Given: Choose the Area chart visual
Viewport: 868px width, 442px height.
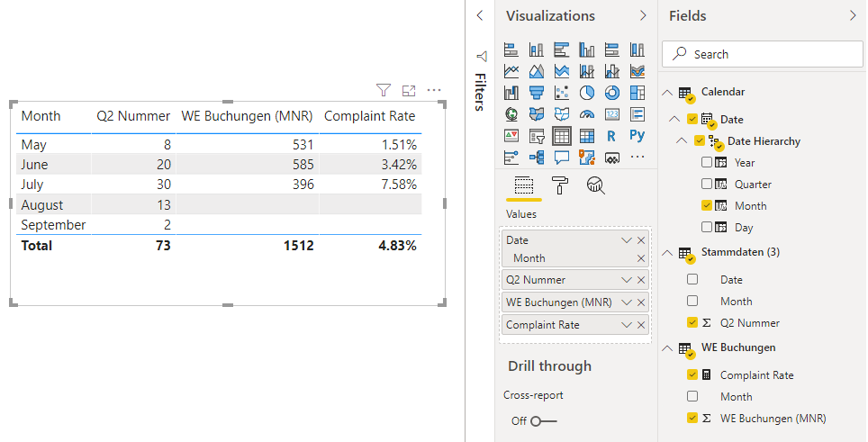Looking at the screenshot, I should (x=536, y=71).
